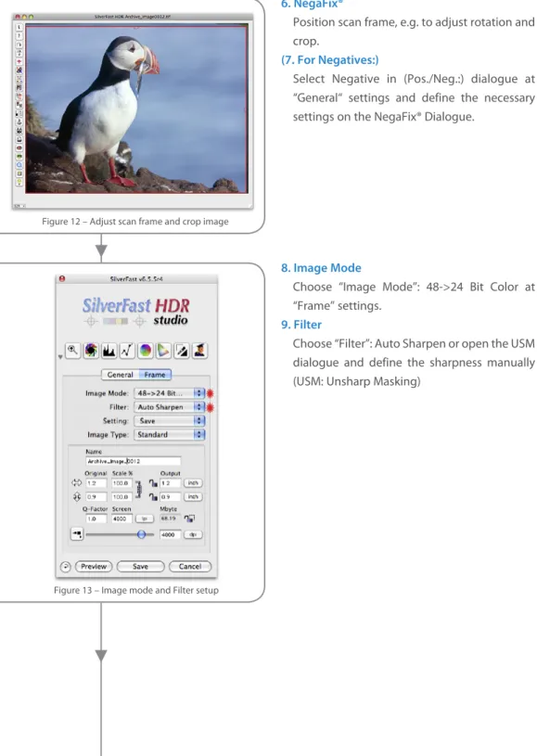Click the rotate arrow icon in image window toolbar

point(19,45)
